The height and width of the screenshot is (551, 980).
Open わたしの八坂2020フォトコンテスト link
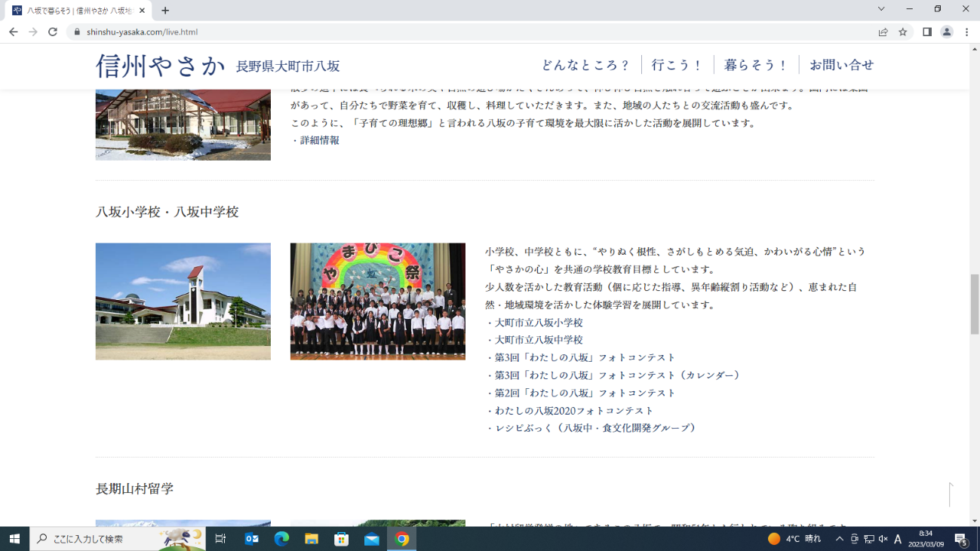pyautogui.click(x=574, y=411)
